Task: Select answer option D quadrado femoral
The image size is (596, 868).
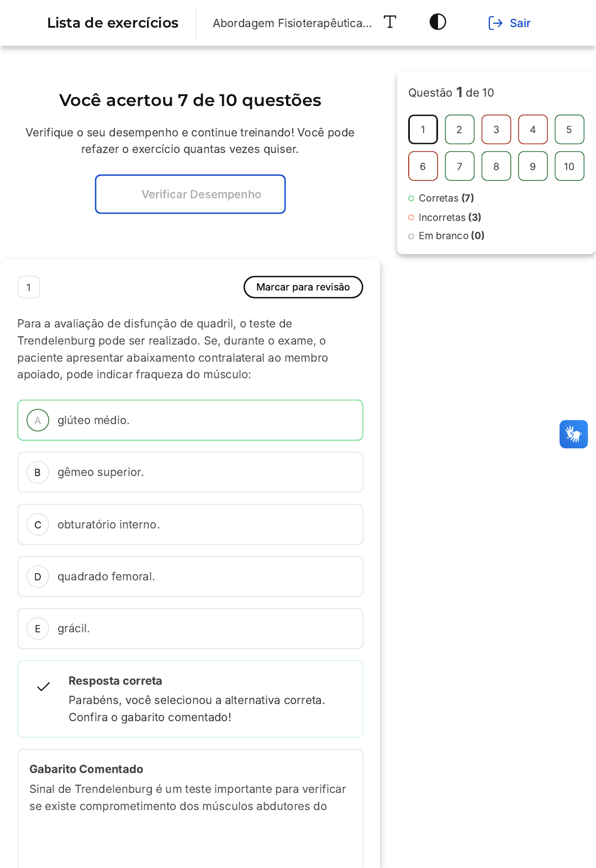Action: (190, 576)
